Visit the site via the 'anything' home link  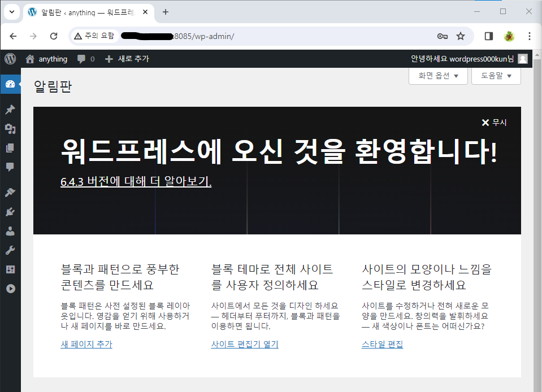46,59
